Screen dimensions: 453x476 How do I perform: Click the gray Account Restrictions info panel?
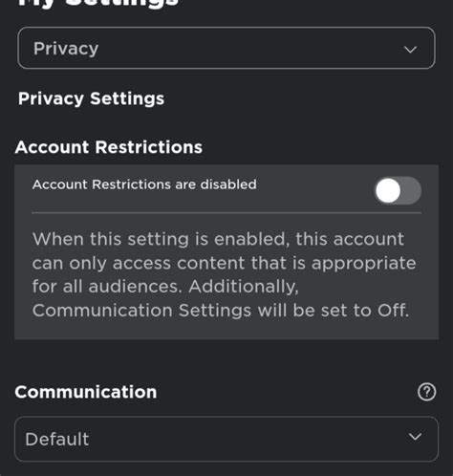coord(226,252)
